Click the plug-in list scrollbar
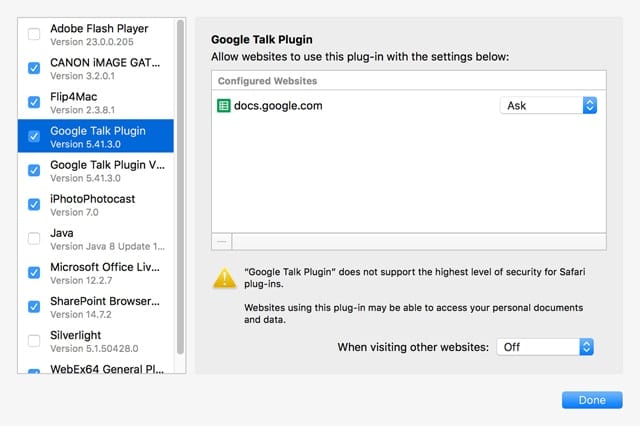The width and height of the screenshot is (640, 426). coord(180,190)
